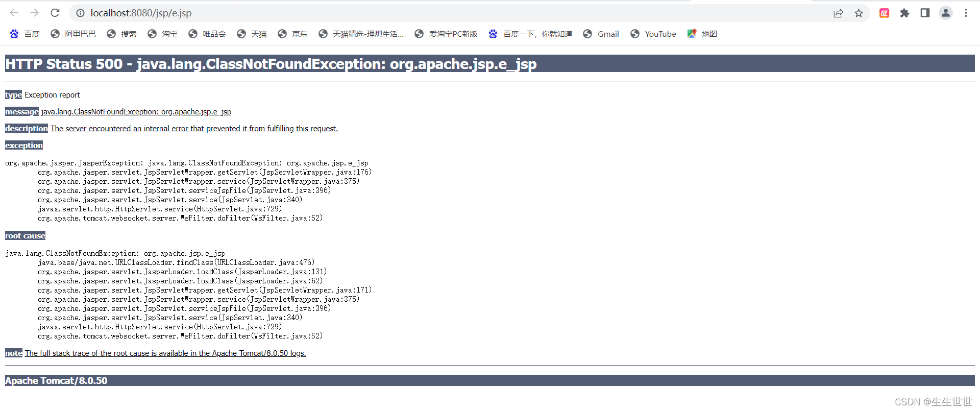Open the 天猫精选-理想生活 bookmark
The width and height of the screenshot is (980, 411).
click(361, 34)
